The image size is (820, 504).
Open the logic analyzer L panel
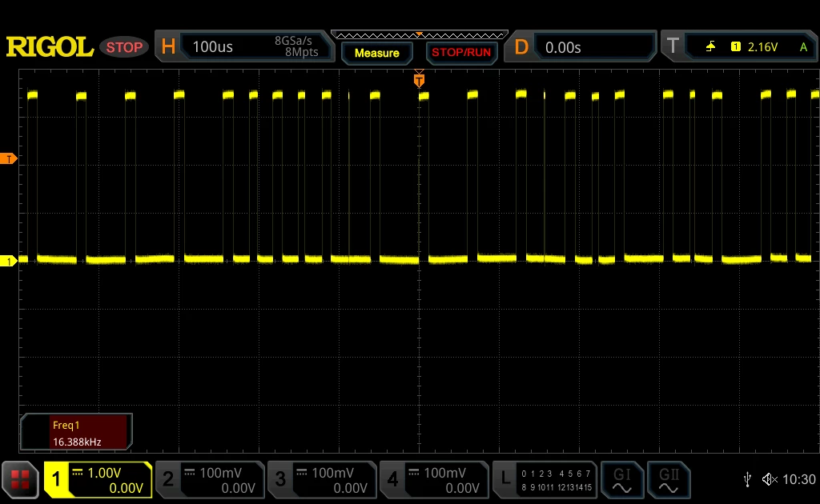505,478
